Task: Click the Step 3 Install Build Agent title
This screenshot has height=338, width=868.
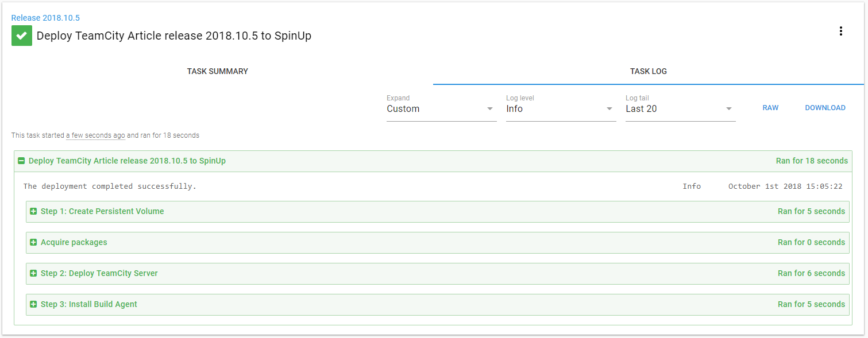Action: point(88,305)
